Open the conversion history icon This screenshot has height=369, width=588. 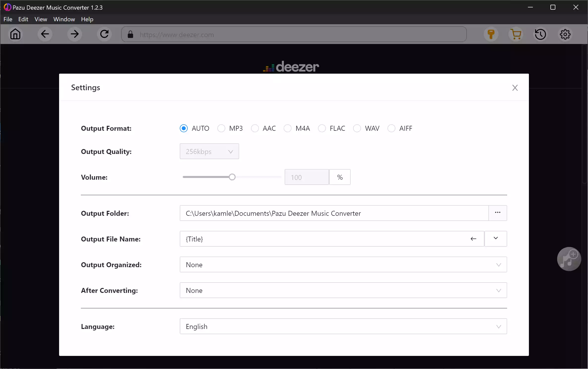[541, 34]
